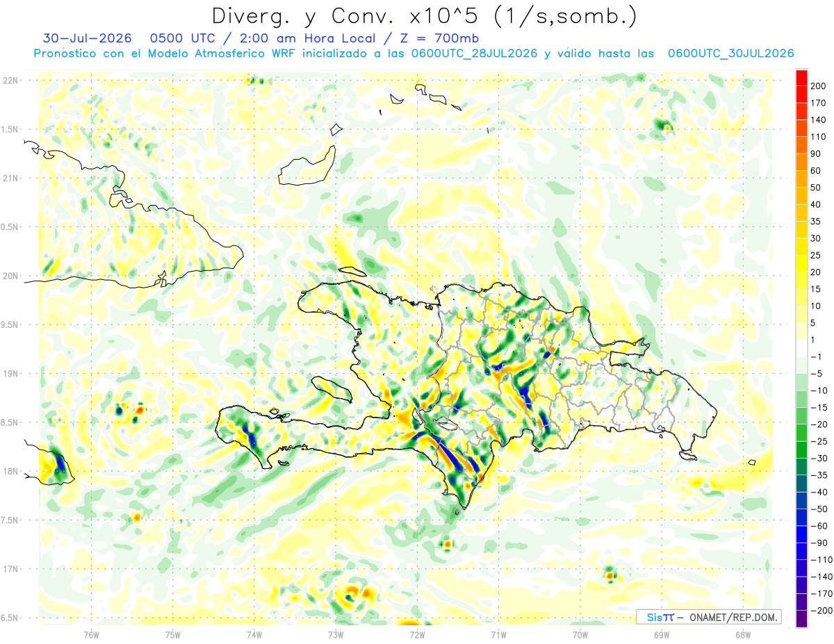Image resolution: width=834 pixels, height=644 pixels.
Task: Click the red swatch topping the color scale
Action: click(x=801, y=77)
